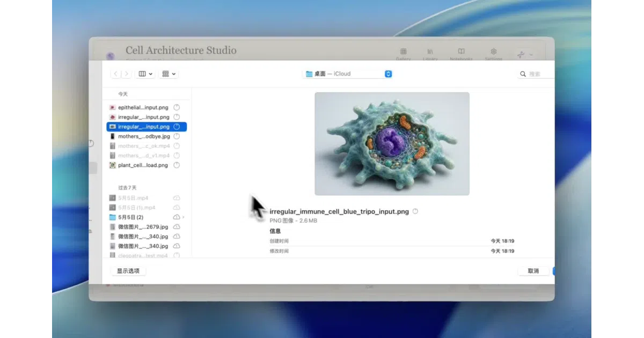Click the sync status circle for mothers_...odbye.jpg
Screen dimensions: 644x338
[x=177, y=136]
